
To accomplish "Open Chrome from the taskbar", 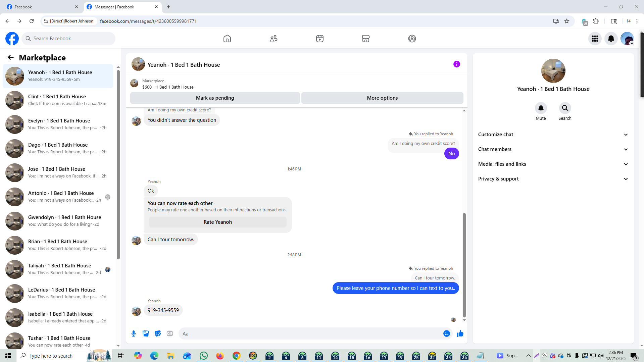I will click(237, 356).
